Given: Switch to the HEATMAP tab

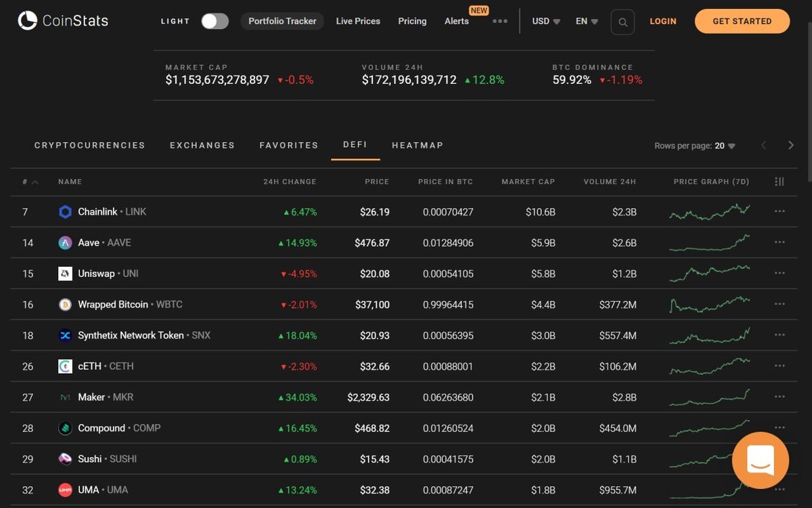Looking at the screenshot, I should (418, 145).
